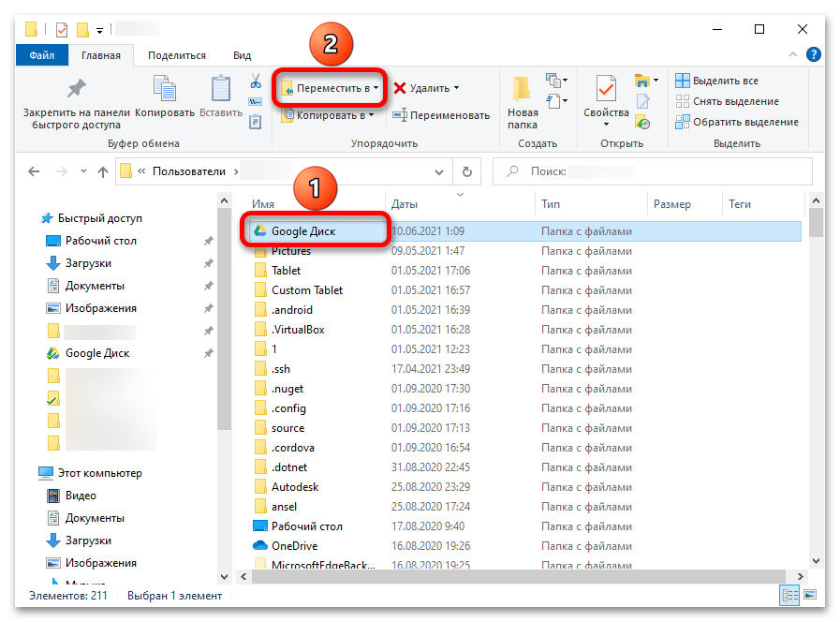The image size is (840, 622).
Task: Open the arrow next to Удалить
Action: click(456, 88)
